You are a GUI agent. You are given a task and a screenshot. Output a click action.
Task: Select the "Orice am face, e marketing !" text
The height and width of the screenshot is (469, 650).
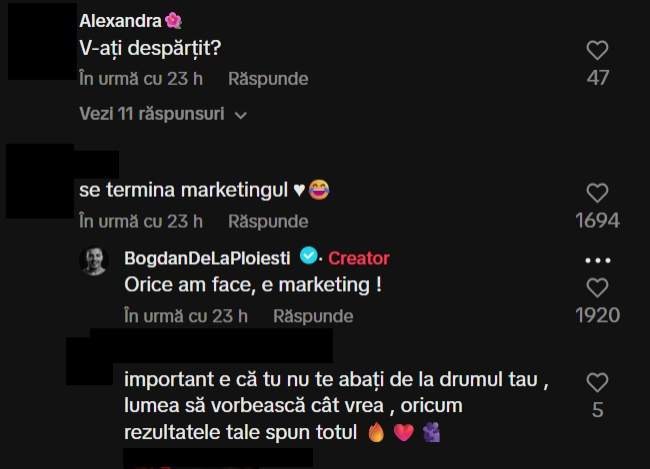pyautogui.click(x=253, y=285)
